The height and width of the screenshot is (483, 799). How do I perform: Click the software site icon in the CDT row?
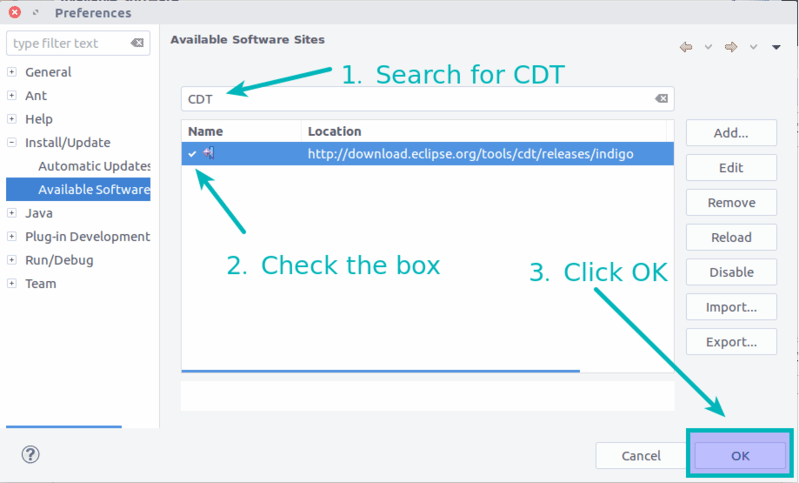pyautogui.click(x=209, y=153)
